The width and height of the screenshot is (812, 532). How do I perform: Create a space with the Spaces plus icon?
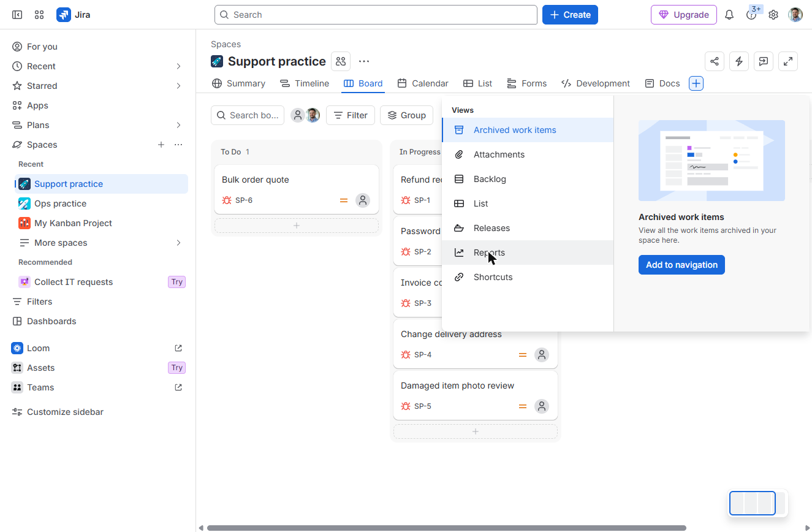161,145
